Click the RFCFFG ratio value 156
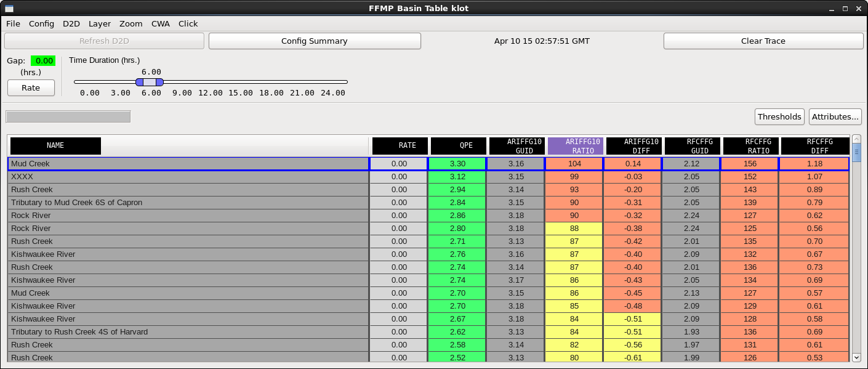 coord(750,164)
